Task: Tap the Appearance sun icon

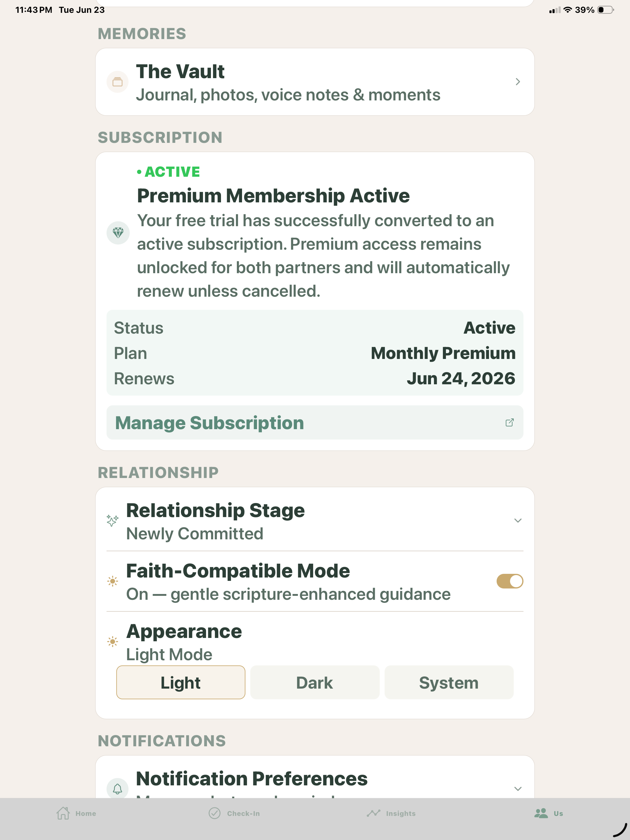Action: [x=112, y=642]
